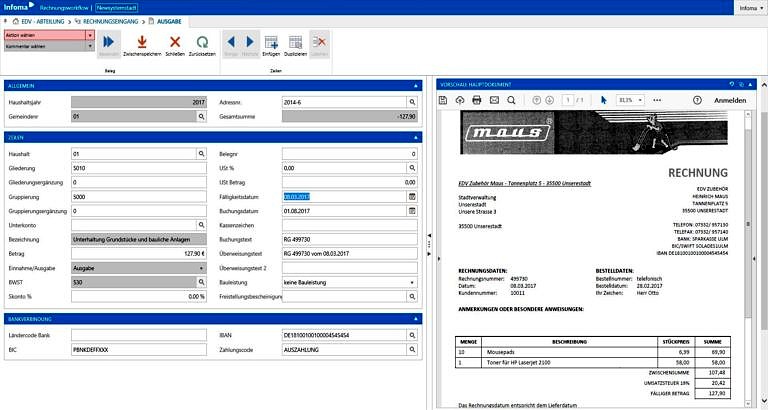The width and height of the screenshot is (768, 410).
Task: Click the blue double-arrow forward icon
Action: point(109,42)
